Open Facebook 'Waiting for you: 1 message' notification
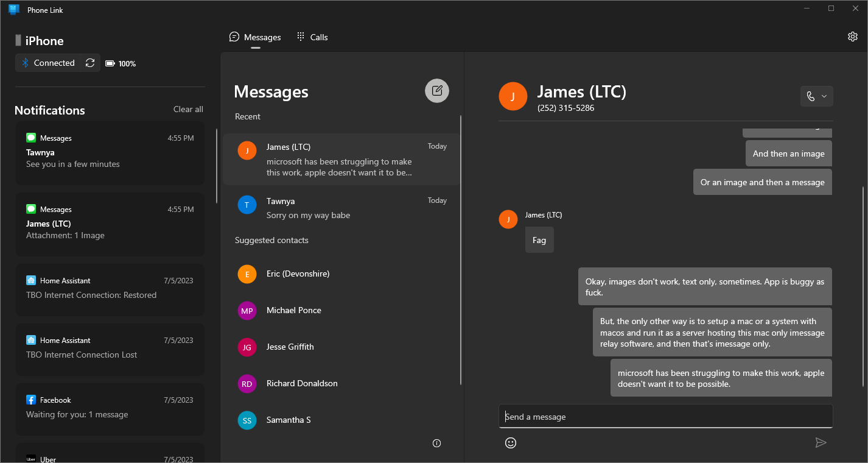Screen dimensions: 868x463 click(110, 409)
